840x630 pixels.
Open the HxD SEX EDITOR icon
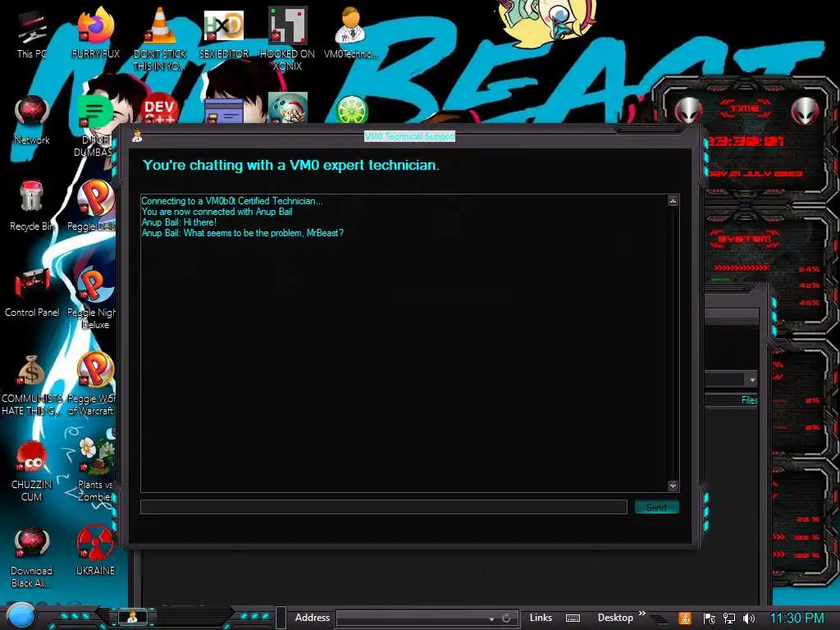[x=224, y=33]
